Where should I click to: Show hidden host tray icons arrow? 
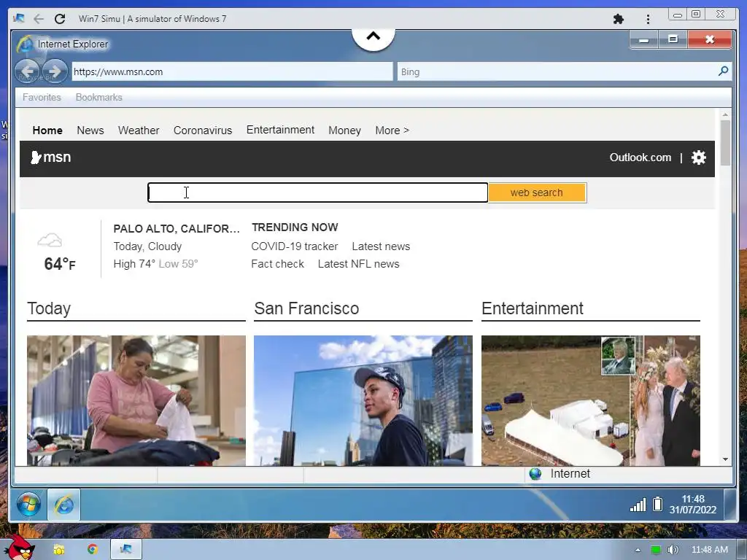638,550
